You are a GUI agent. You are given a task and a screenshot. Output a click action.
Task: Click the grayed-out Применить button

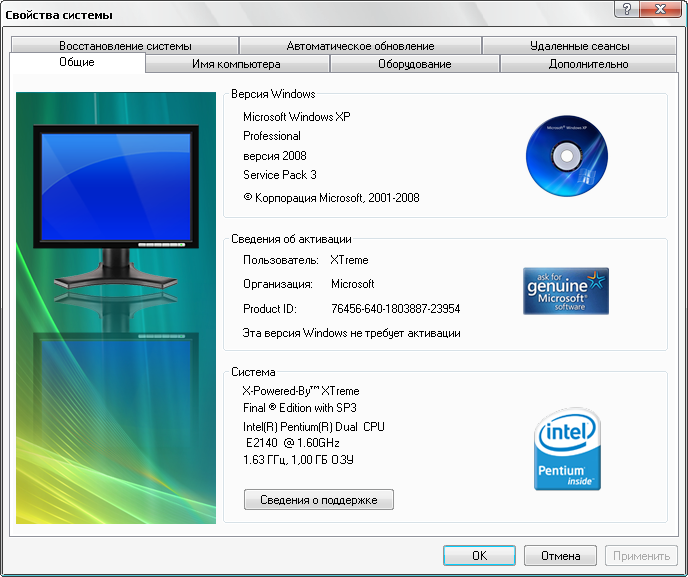coord(641,555)
